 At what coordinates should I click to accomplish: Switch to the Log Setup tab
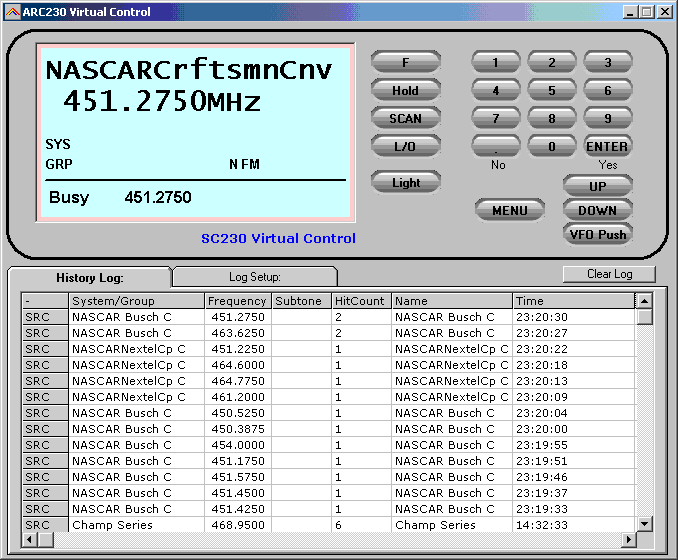pyautogui.click(x=255, y=277)
